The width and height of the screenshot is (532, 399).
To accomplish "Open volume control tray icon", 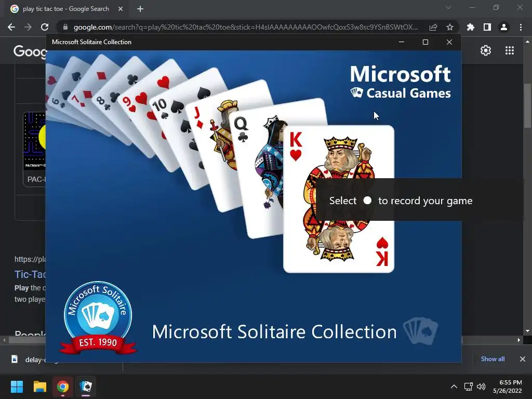I will [x=481, y=387].
